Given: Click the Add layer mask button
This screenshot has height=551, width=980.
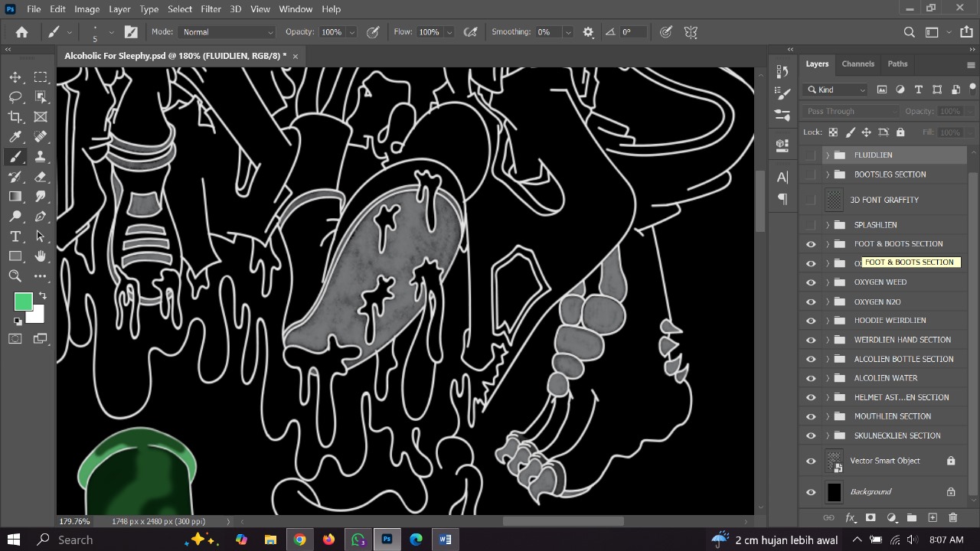Looking at the screenshot, I should [871, 517].
